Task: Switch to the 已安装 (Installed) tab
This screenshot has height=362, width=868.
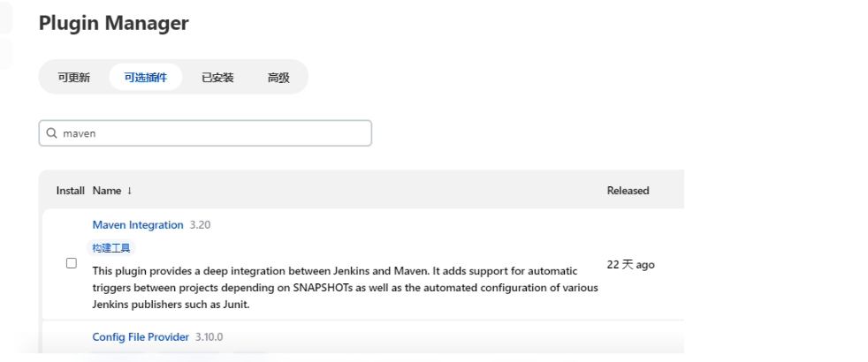Action: tap(217, 78)
